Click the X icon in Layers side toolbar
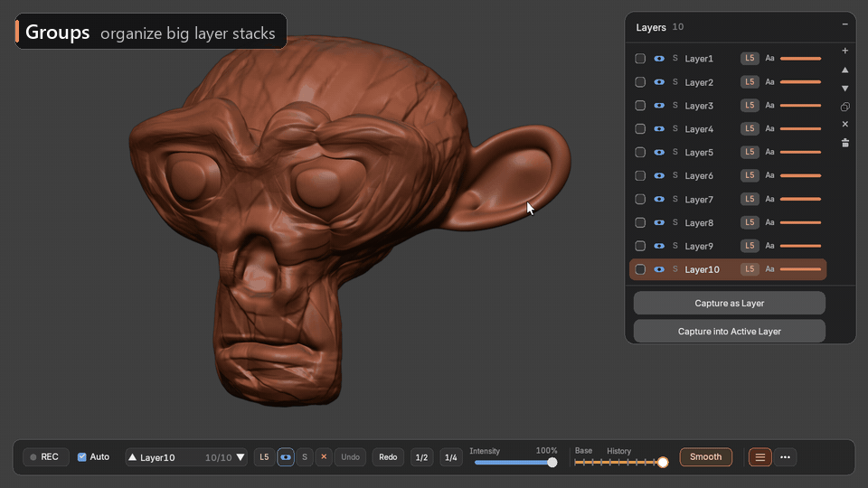Screen dimensions: 868x488 pyautogui.click(x=844, y=125)
